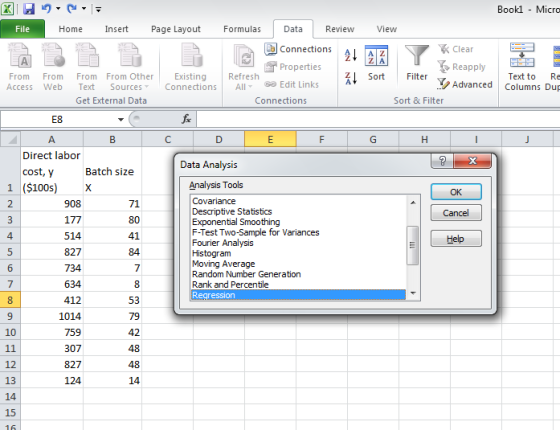
Task: Select column C header
Action: click(168, 139)
